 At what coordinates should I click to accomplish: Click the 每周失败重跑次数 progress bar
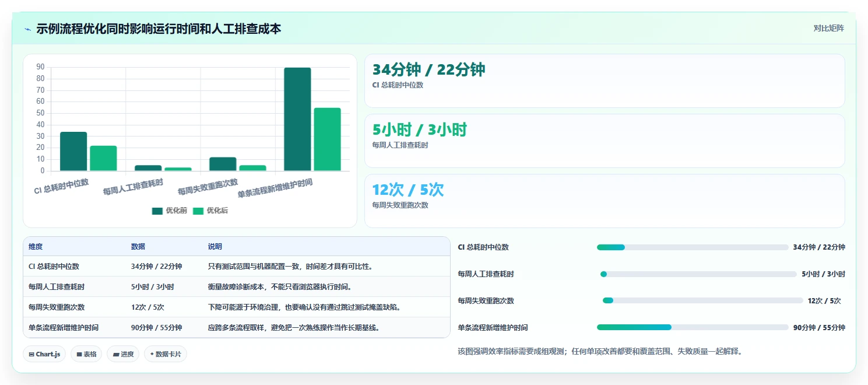pos(702,300)
